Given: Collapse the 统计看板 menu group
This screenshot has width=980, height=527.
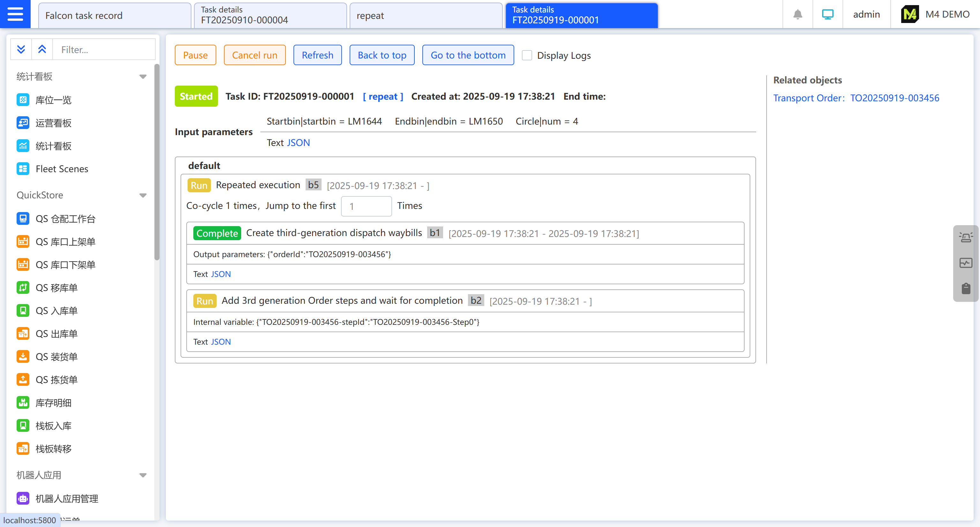Looking at the screenshot, I should 143,77.
